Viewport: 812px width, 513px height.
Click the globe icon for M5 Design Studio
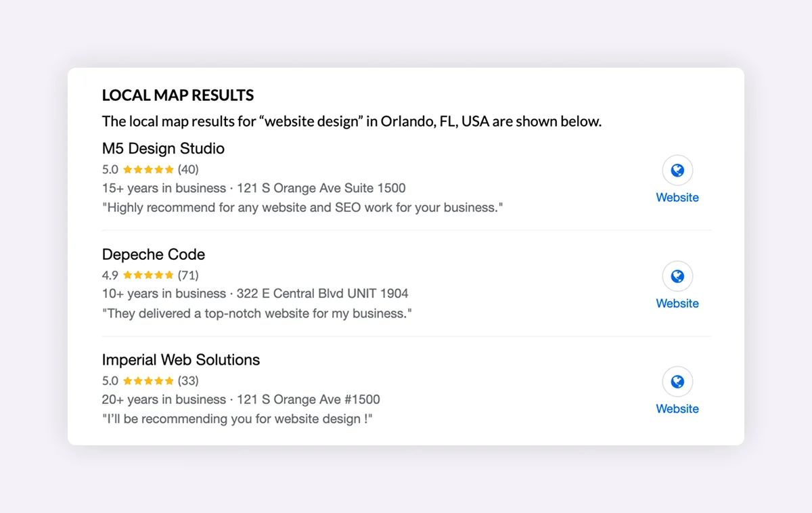[677, 171]
